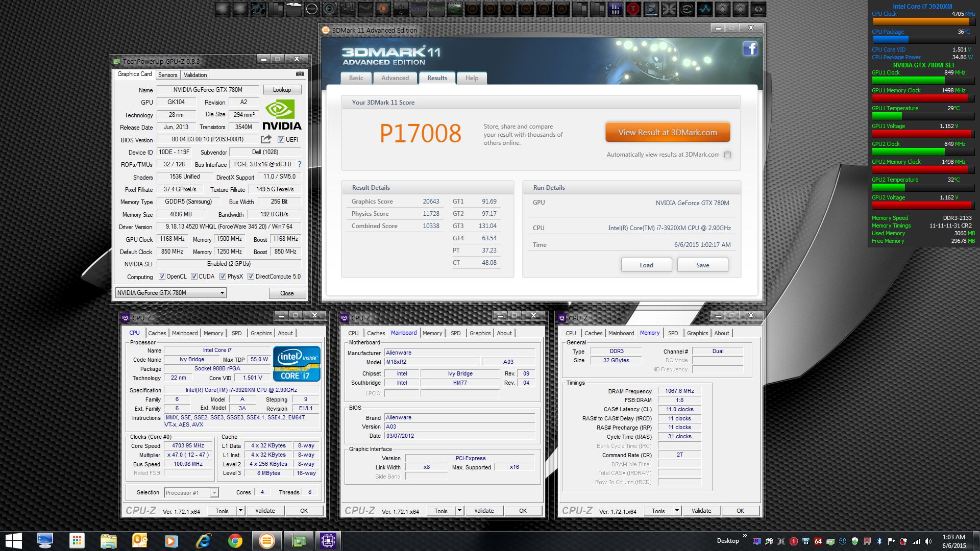Open Internet Explorer from the taskbar
This screenshot has height=551, width=980.
click(203, 541)
